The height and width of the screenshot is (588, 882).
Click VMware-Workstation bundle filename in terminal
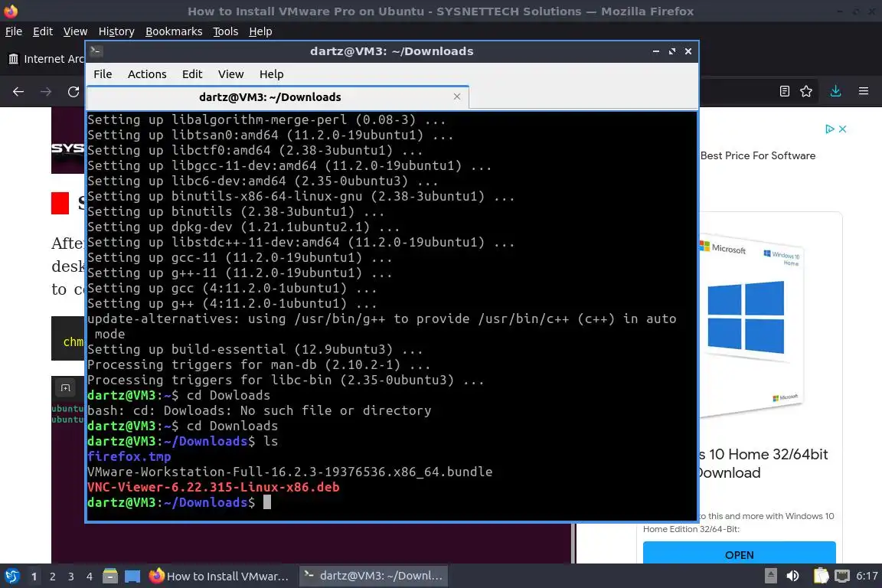pyautogui.click(x=289, y=472)
